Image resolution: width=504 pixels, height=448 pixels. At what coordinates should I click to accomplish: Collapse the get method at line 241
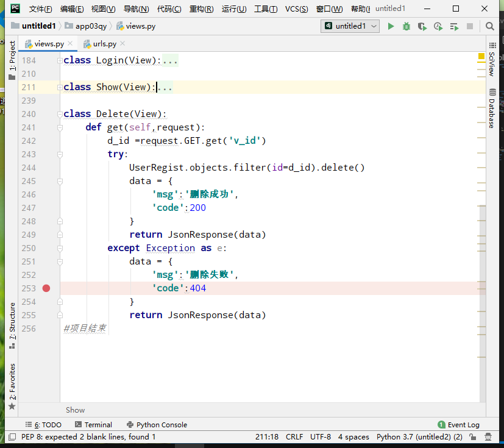click(x=60, y=127)
